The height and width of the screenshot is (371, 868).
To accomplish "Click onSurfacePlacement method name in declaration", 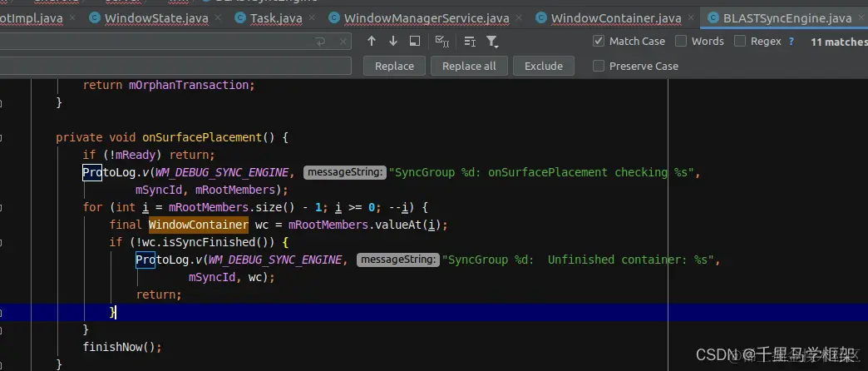I will click(201, 137).
